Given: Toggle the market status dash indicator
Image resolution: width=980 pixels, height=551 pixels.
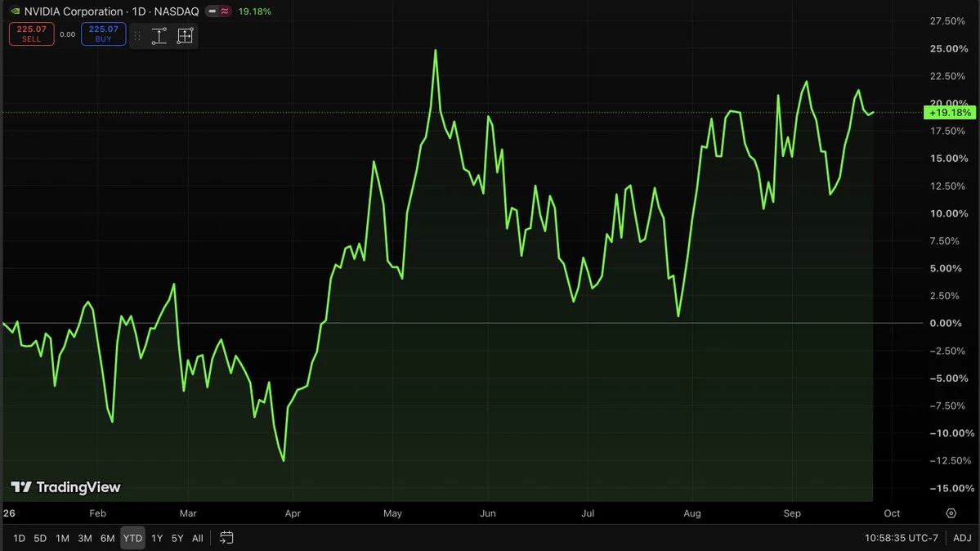Looking at the screenshot, I should pyautogui.click(x=213, y=11).
